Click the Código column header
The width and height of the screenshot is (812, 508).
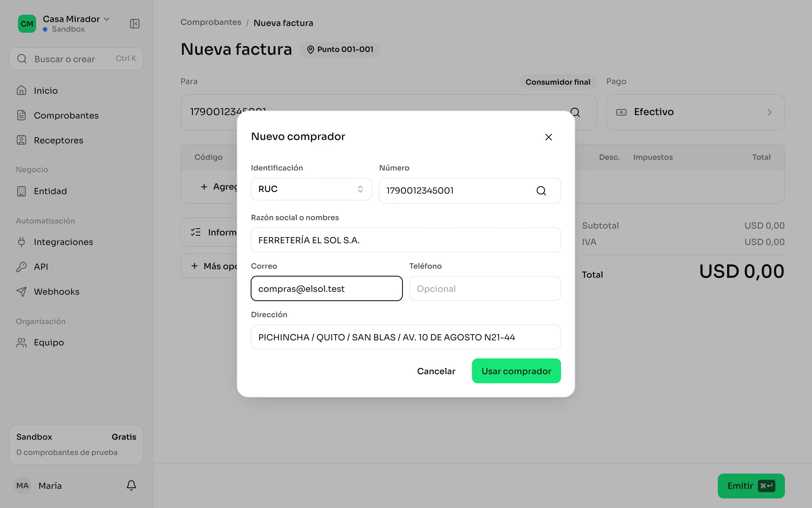208,157
